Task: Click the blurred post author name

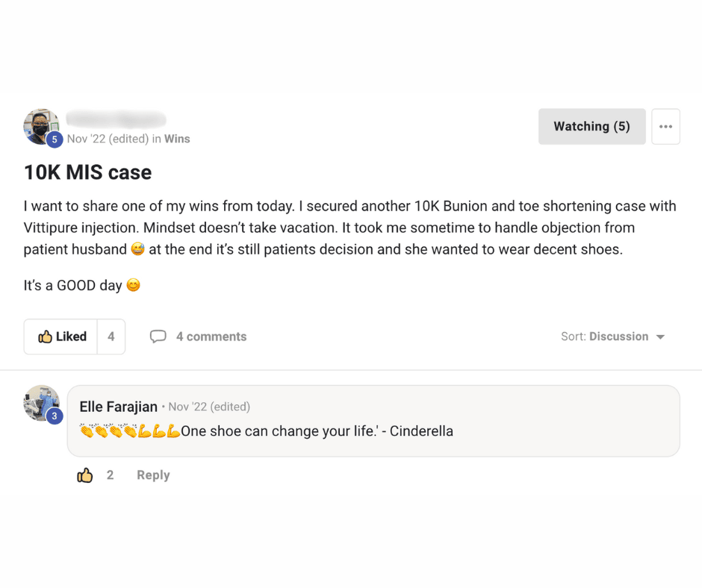Action: [116, 119]
